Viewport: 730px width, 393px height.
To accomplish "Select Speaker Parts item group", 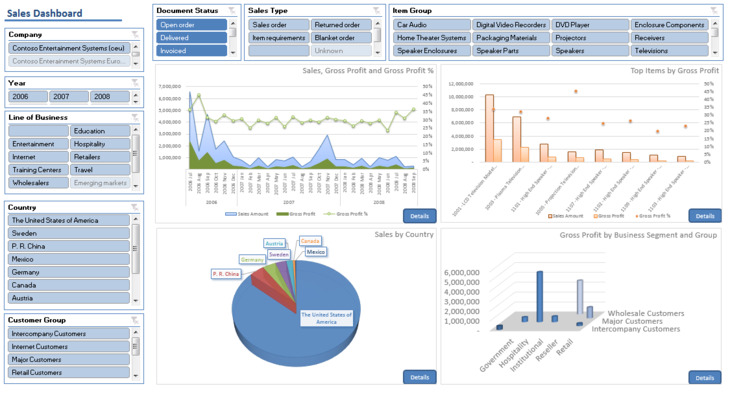I will point(511,51).
